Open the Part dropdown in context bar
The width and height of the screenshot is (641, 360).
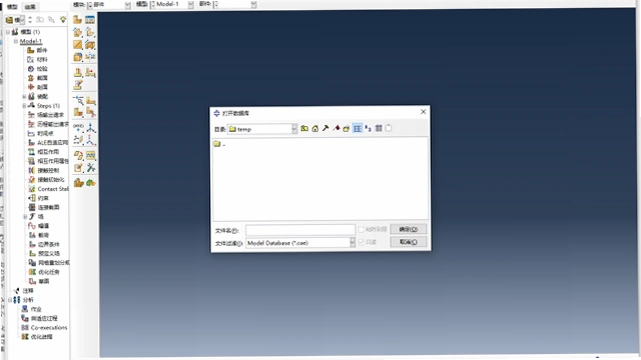254,4
